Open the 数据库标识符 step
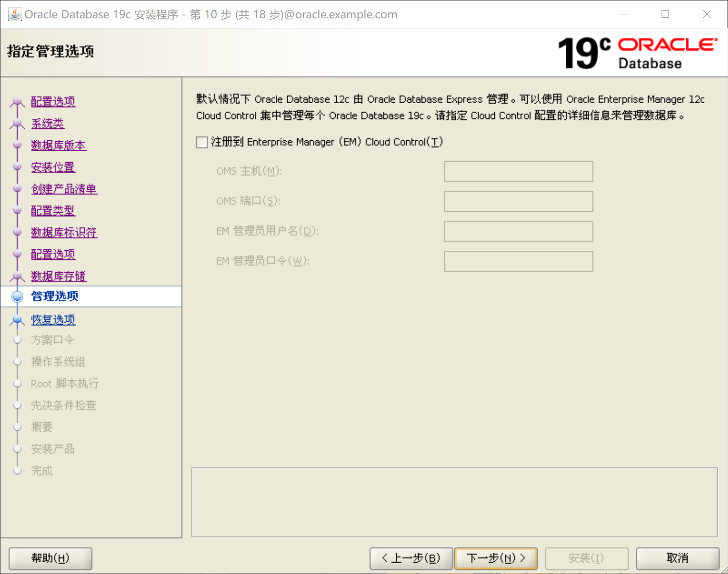Viewport: 728px width, 574px height. 64,232
